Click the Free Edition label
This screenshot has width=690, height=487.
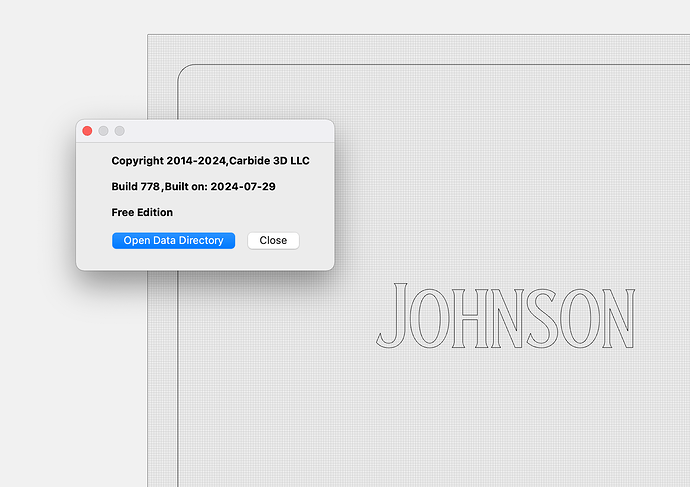pyautogui.click(x=142, y=212)
